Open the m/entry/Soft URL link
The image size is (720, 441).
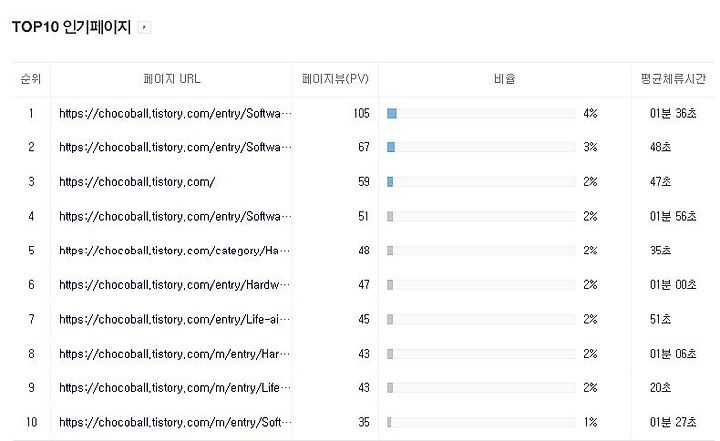click(175, 422)
